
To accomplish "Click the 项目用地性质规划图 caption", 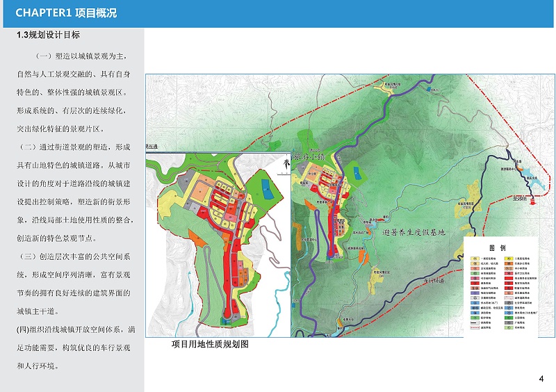I will click(210, 345).
